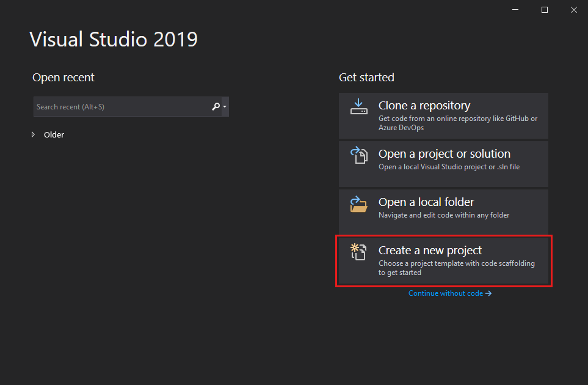588x385 pixels.
Task: Minimize the Visual Studio 2019 window
Action: click(x=515, y=10)
